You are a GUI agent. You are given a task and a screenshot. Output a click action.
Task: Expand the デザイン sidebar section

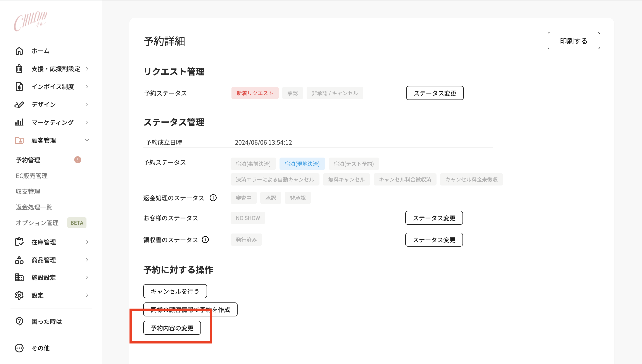click(87, 105)
